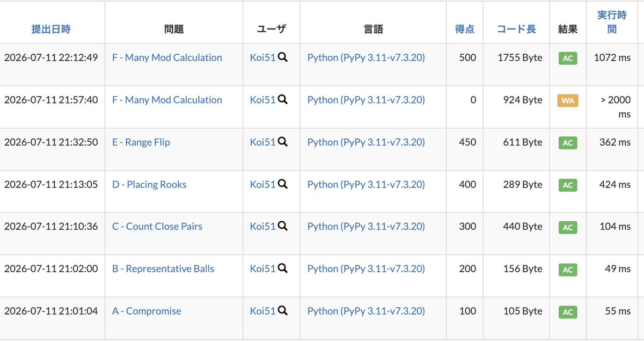Open user Koi51 in C - Count Close Pairs row
The image size is (644, 341).
tap(262, 227)
